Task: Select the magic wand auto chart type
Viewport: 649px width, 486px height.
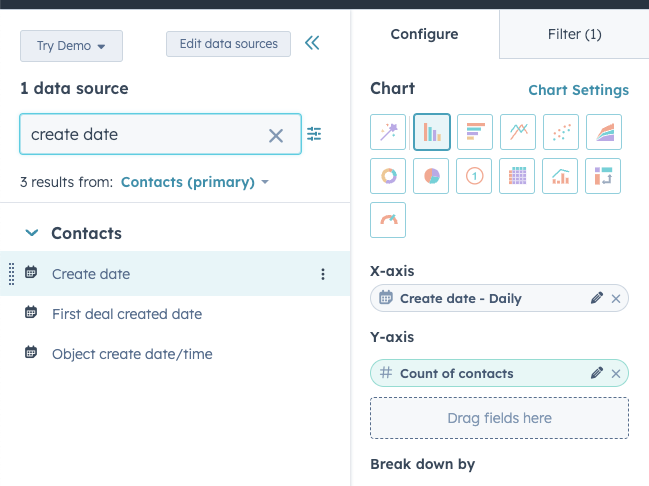Action: click(x=388, y=132)
